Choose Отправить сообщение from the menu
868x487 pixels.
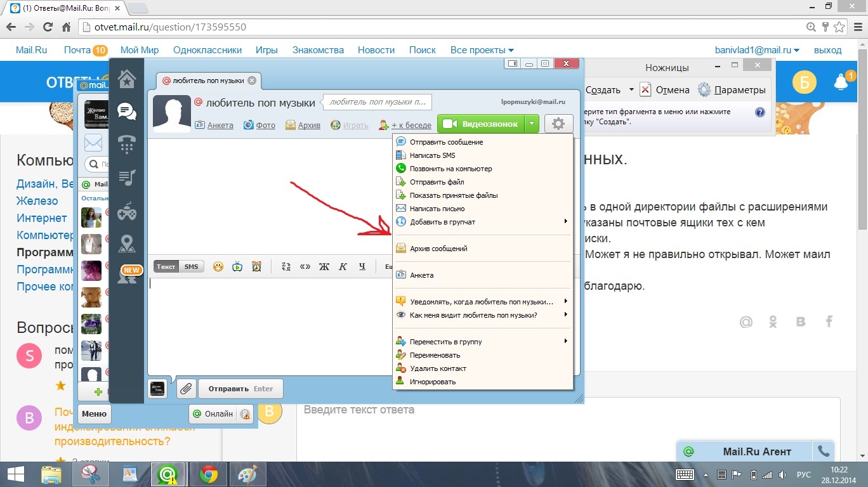pyautogui.click(x=483, y=142)
